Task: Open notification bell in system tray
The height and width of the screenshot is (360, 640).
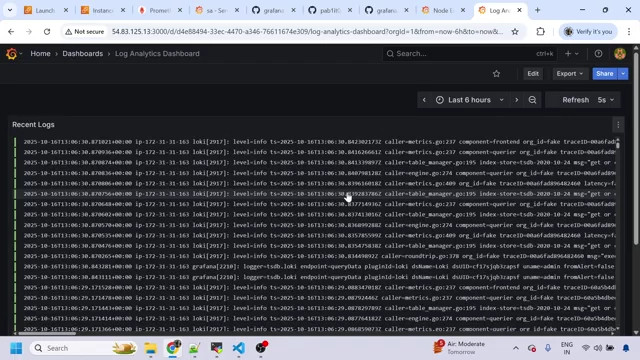Action: [x=626, y=348]
